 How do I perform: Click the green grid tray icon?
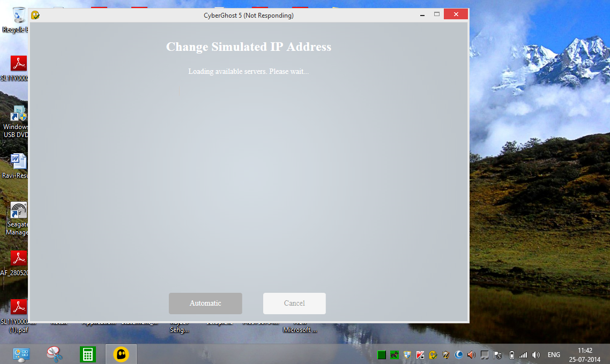point(382,355)
